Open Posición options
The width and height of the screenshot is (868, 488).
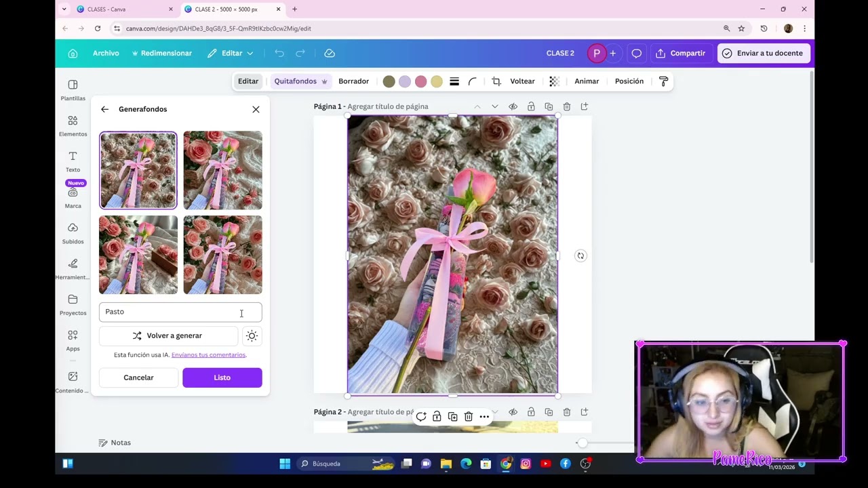pos(629,81)
